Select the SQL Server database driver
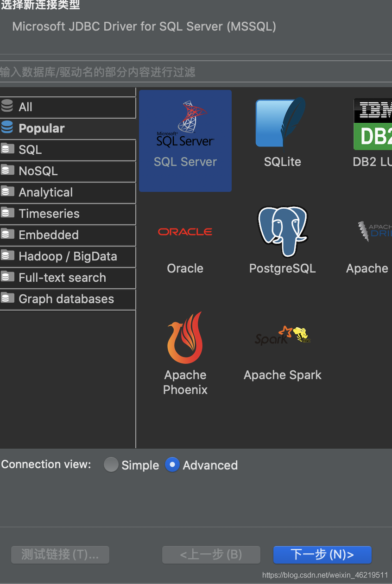 tap(185, 140)
